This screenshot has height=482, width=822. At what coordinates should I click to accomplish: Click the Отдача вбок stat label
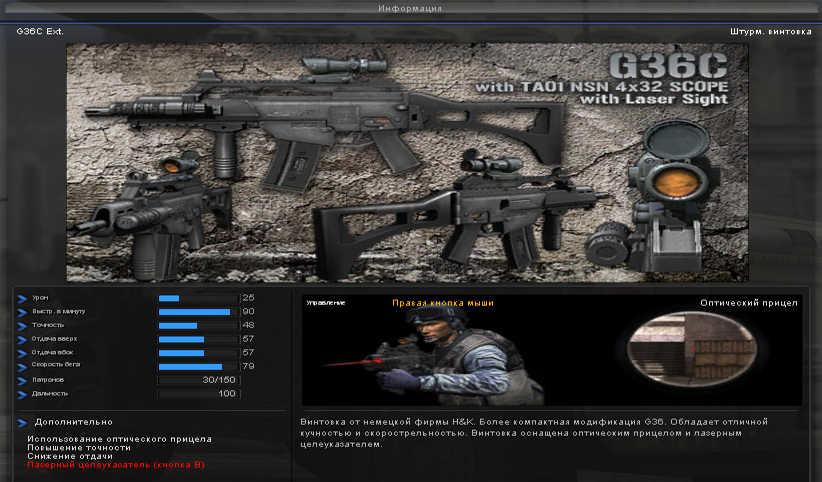click(52, 352)
